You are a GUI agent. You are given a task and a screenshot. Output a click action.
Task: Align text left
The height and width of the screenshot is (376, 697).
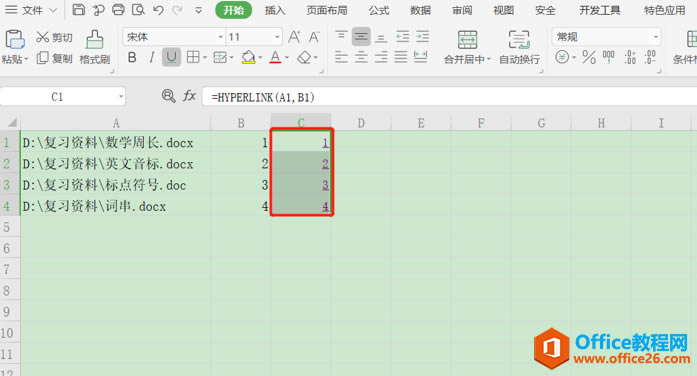341,57
